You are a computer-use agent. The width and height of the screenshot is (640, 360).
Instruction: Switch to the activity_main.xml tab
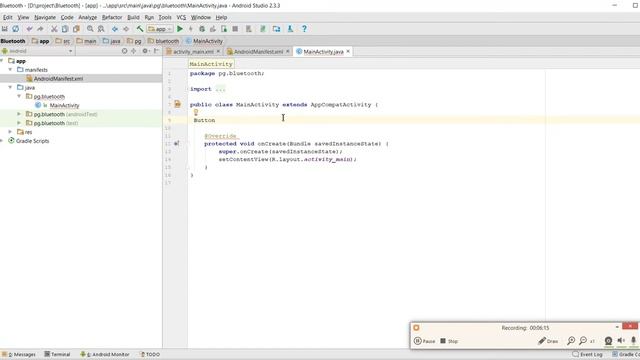(x=193, y=52)
